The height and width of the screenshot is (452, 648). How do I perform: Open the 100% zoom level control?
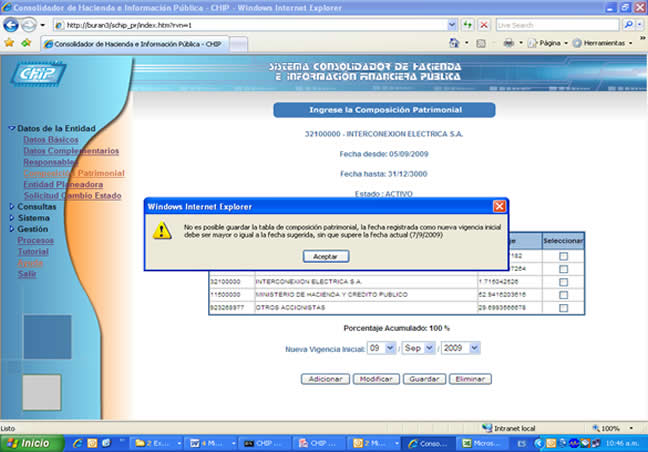point(612,428)
